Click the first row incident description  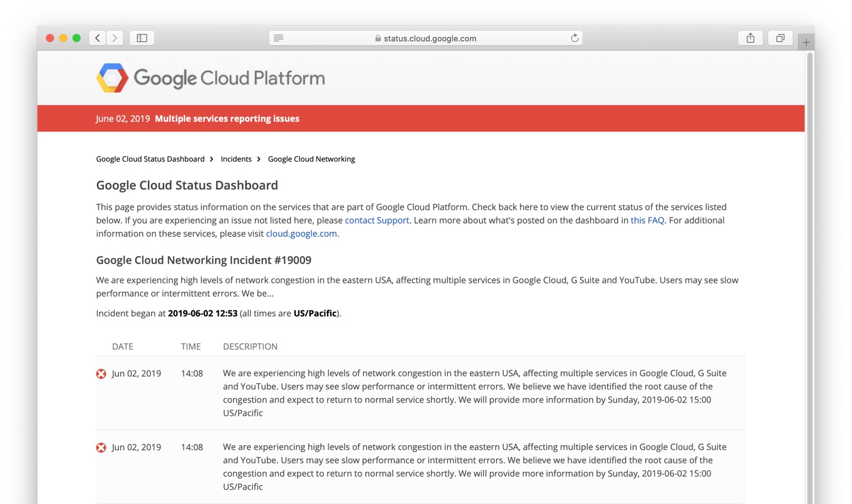coord(475,393)
